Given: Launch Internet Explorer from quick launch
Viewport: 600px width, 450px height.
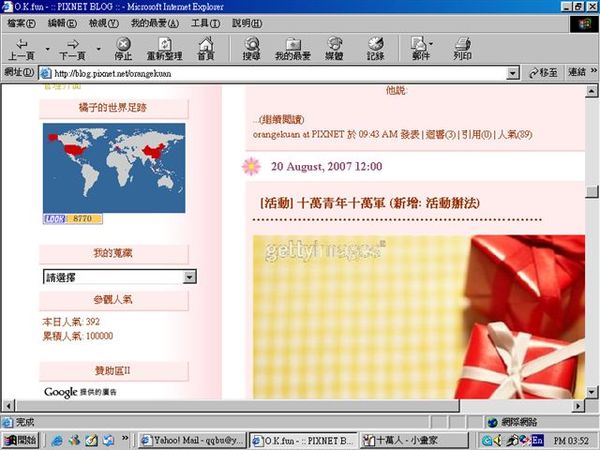Looking at the screenshot, I should (57, 440).
